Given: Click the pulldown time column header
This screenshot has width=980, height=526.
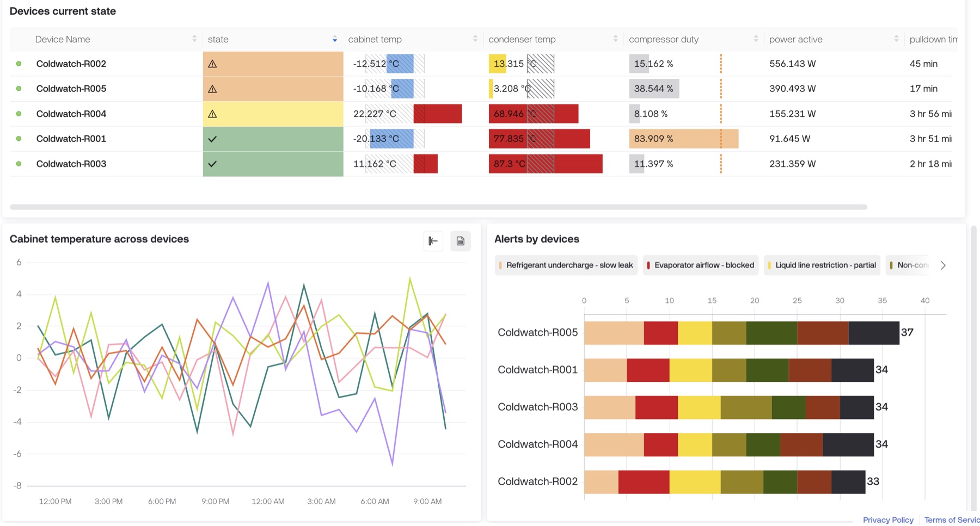Looking at the screenshot, I should point(933,39).
